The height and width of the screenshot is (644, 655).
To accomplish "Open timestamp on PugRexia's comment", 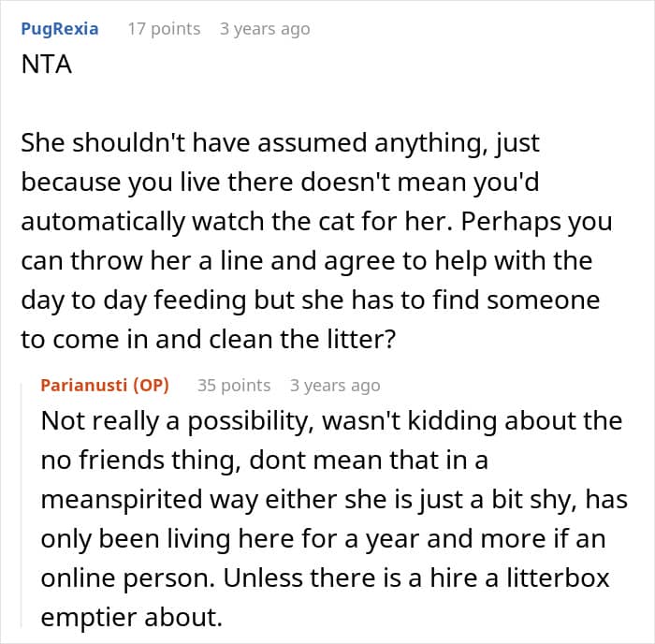I will (x=264, y=29).
